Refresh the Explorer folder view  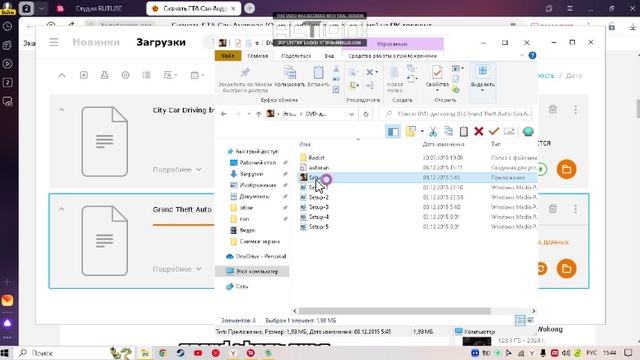pyautogui.click(x=366, y=114)
